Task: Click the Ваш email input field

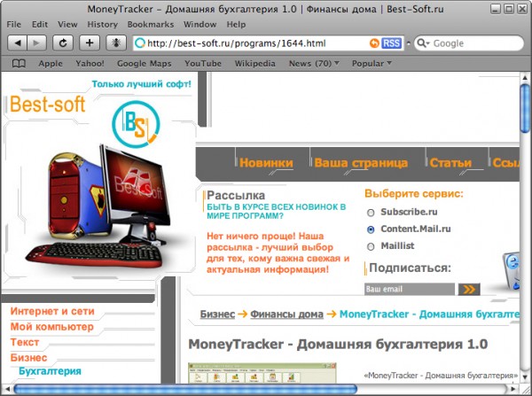Action: pyautogui.click(x=409, y=289)
